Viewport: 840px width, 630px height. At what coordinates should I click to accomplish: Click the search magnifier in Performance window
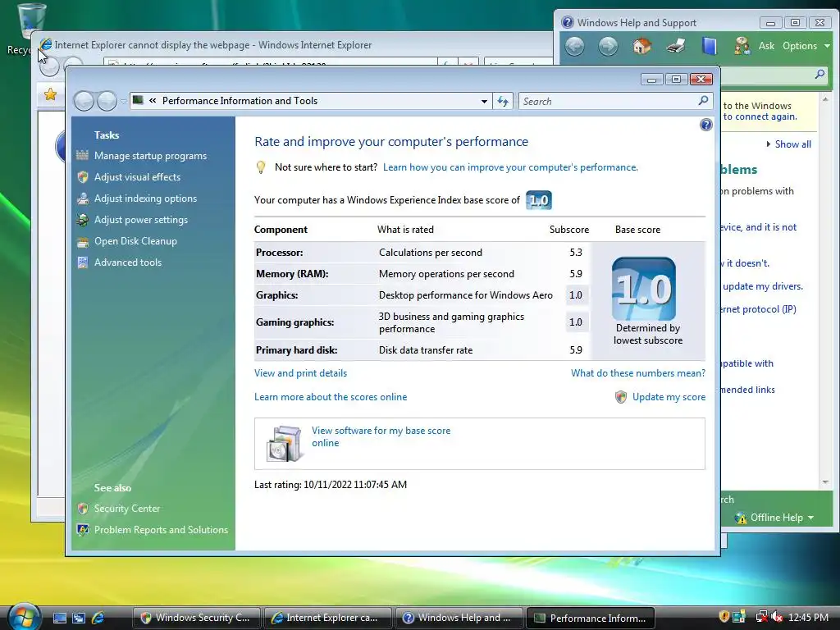point(703,101)
